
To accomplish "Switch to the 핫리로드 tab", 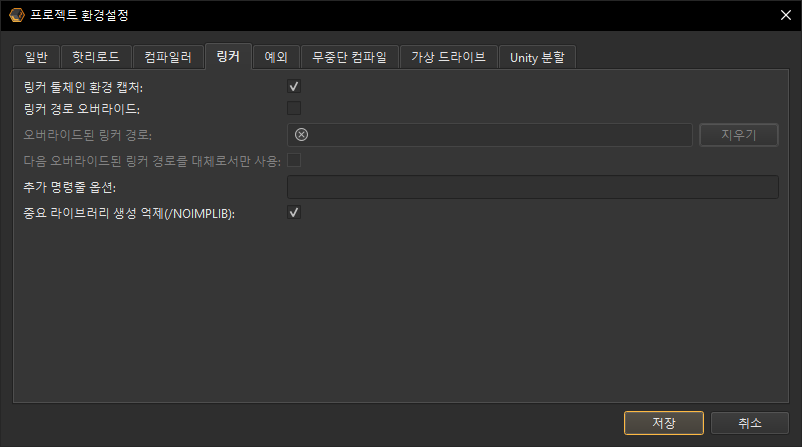I will coord(96,57).
